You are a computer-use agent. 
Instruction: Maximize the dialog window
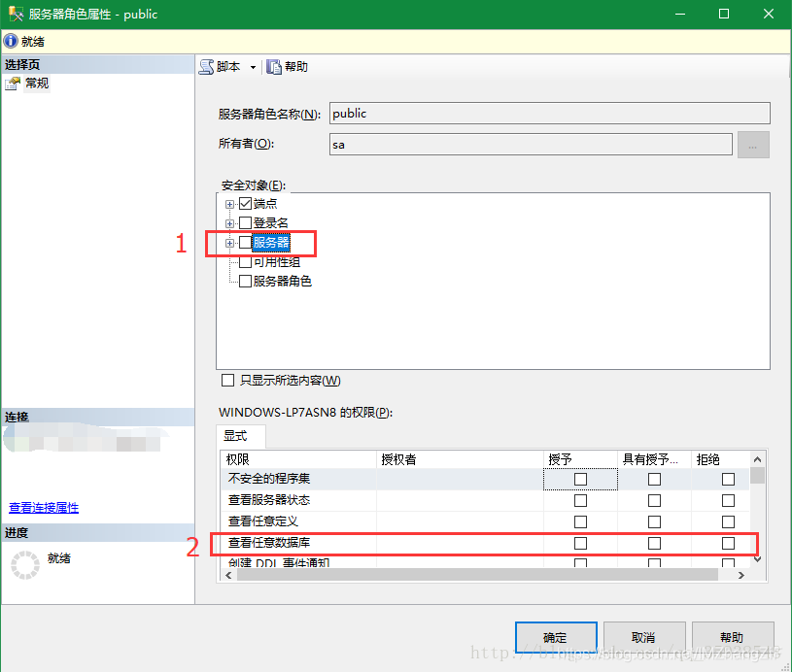click(724, 14)
